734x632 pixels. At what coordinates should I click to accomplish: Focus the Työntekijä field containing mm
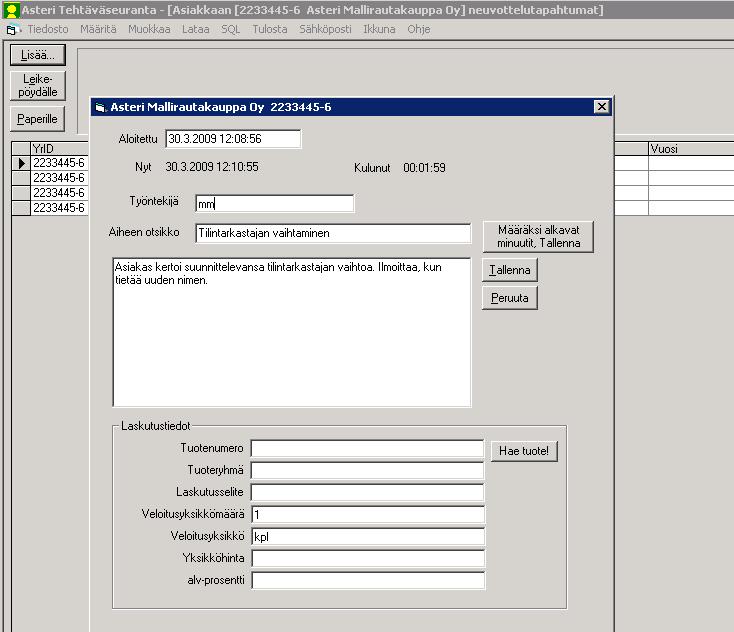275,204
